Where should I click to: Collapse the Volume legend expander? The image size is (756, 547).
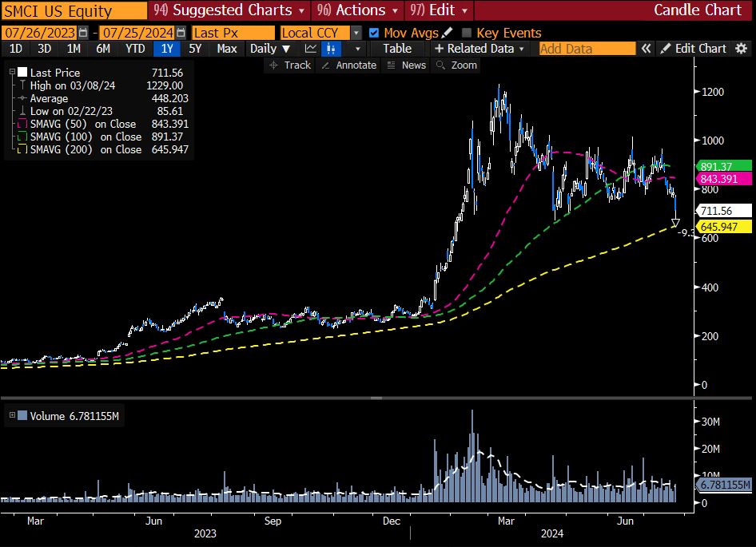tap(12, 415)
